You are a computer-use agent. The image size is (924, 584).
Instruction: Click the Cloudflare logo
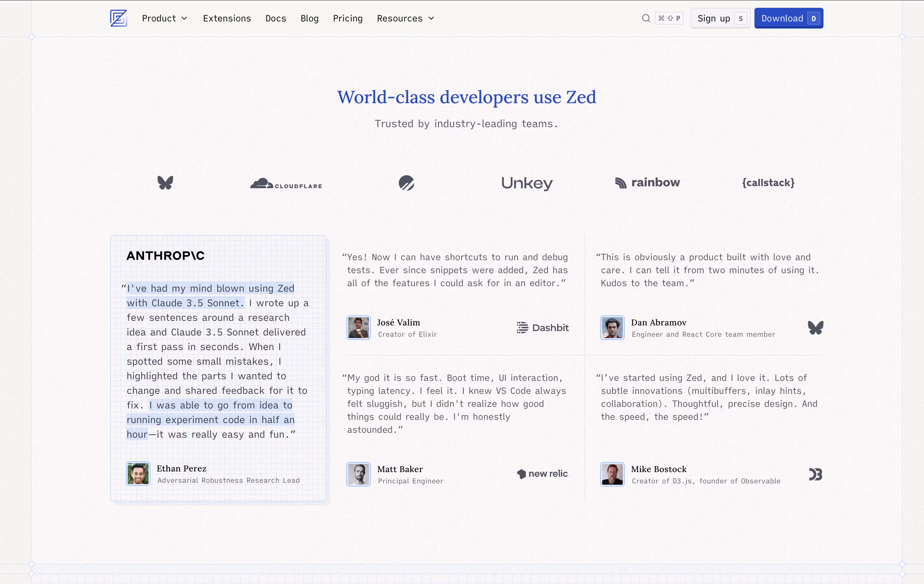coord(286,184)
